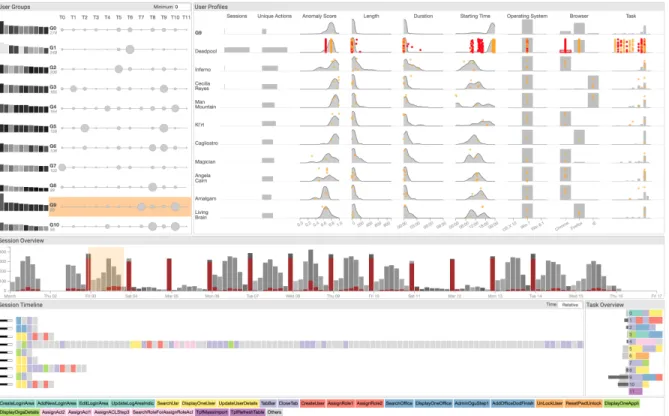Click Browser column header
This screenshot has width=669, height=416.
tap(579, 16)
